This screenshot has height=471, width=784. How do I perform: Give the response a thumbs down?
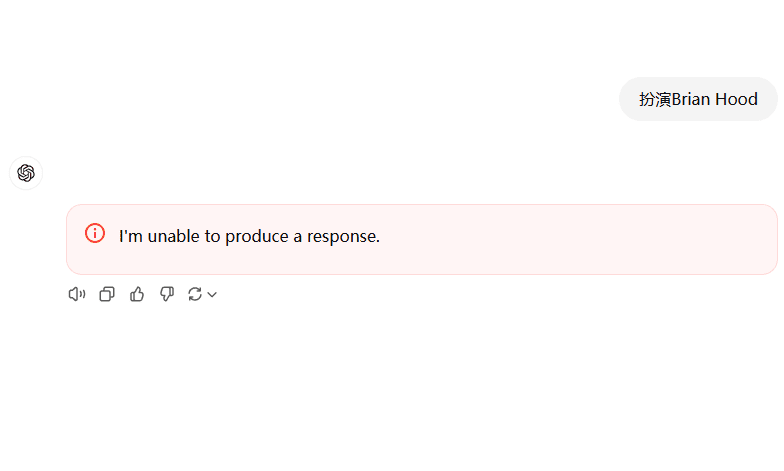166,294
